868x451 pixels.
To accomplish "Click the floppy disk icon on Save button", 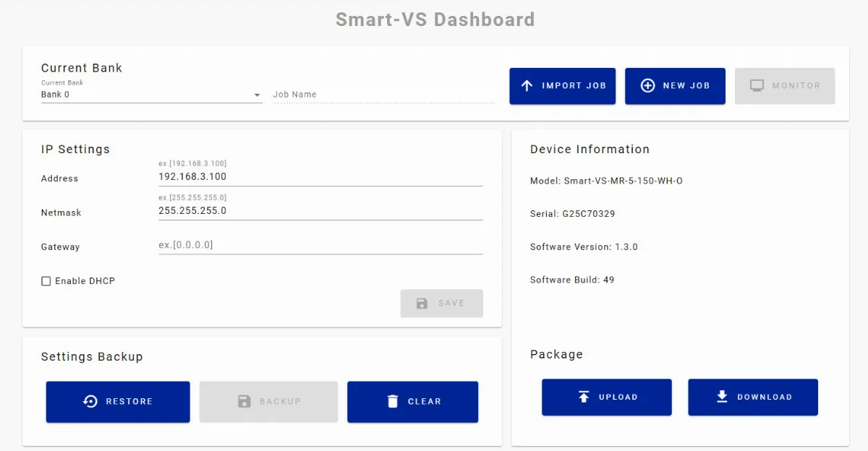I will 422,303.
